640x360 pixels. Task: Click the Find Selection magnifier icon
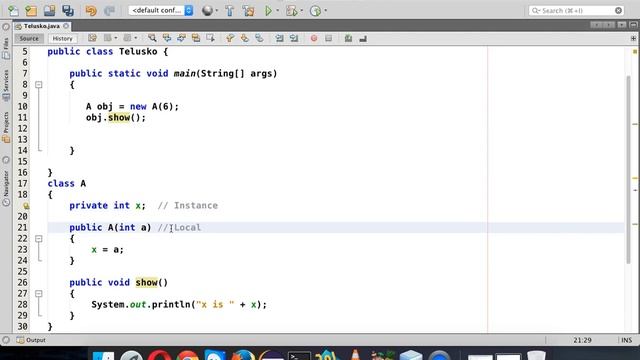tap(152, 38)
